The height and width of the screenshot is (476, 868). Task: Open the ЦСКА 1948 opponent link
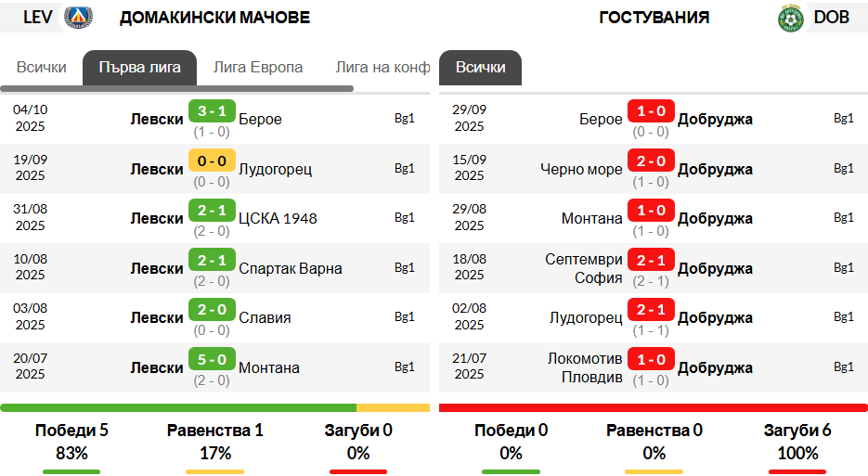pyautogui.click(x=278, y=218)
